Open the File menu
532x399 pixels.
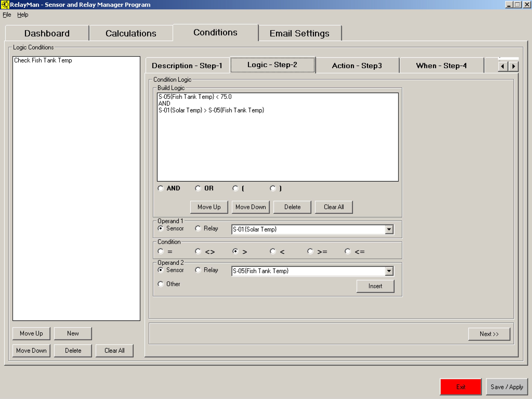[x=7, y=15]
